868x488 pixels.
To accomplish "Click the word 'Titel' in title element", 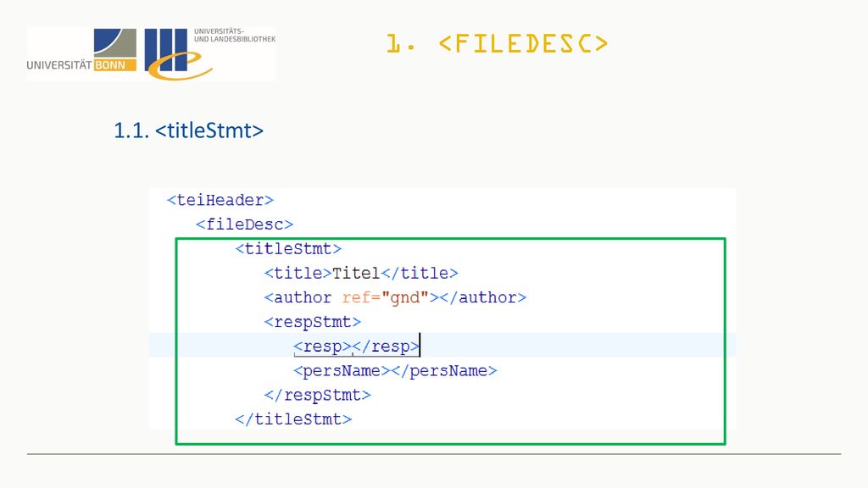I will click(x=356, y=273).
